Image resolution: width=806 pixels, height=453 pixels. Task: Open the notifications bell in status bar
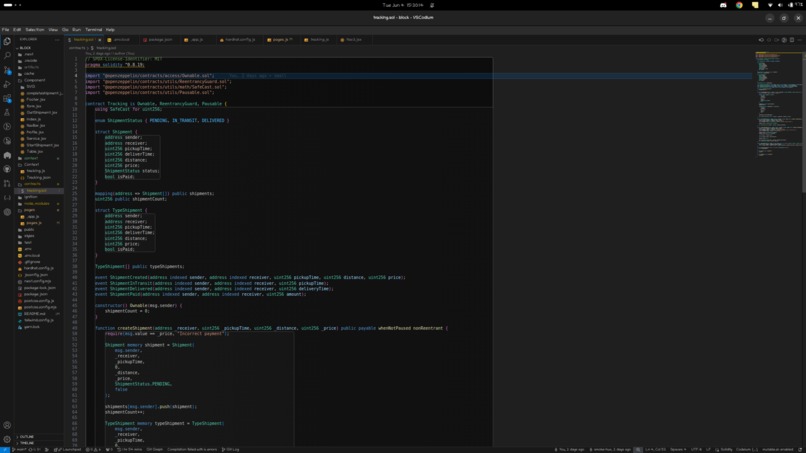pos(800,449)
